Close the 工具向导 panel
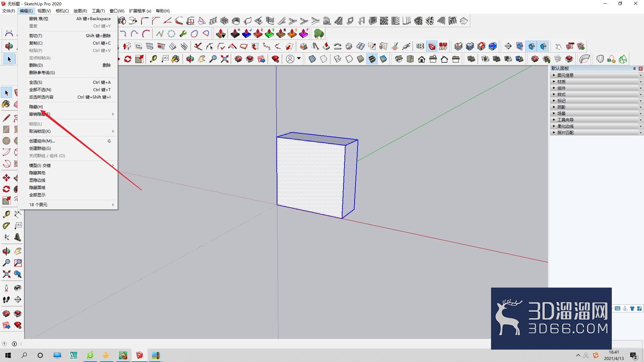The image size is (644, 362). [x=641, y=120]
